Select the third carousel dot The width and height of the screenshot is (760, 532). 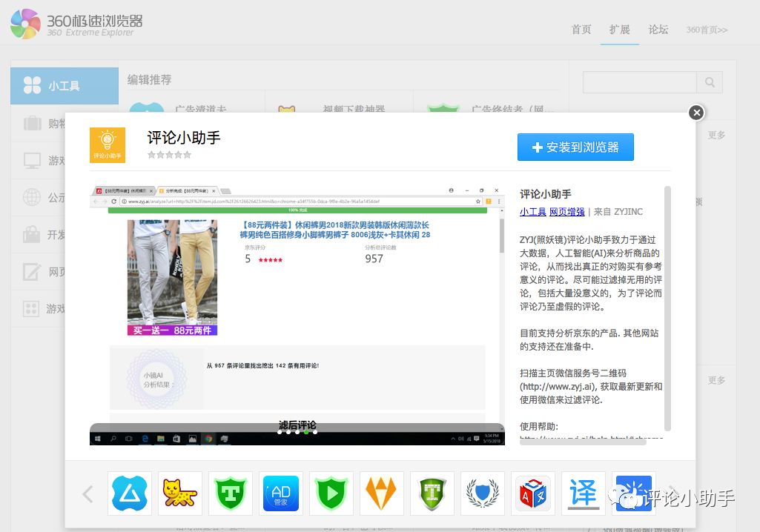[x=297, y=432]
